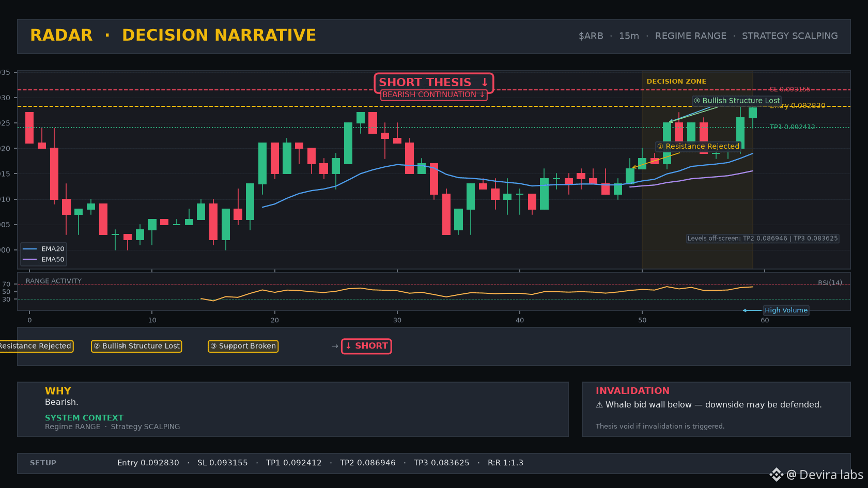Screen dimensions: 868x488
Task: Click the warning icon beside Whale bid wall
Action: click(599, 405)
